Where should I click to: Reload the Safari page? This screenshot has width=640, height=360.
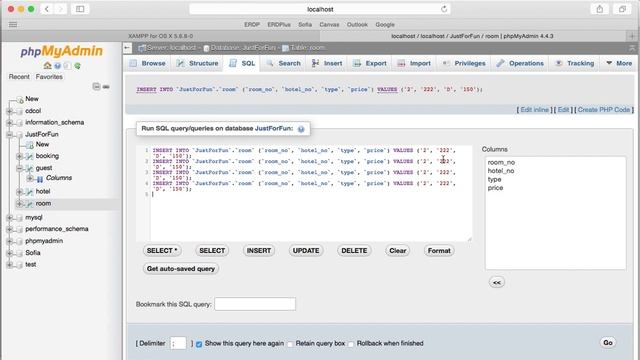click(x=444, y=9)
